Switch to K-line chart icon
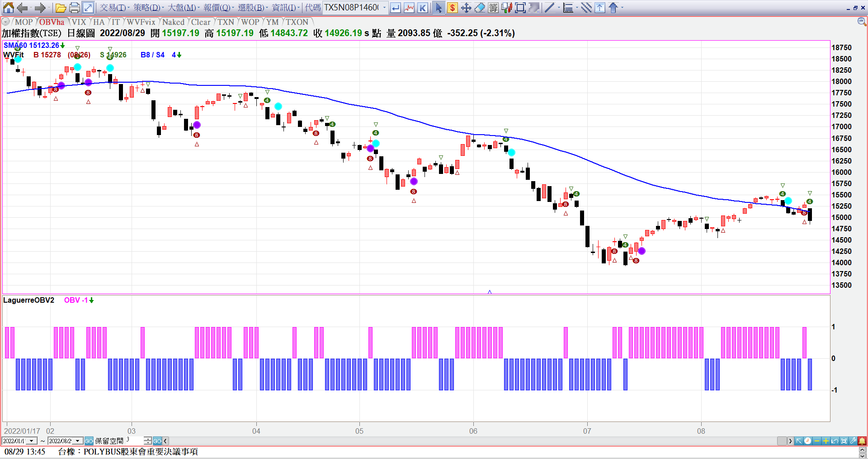 (x=423, y=8)
